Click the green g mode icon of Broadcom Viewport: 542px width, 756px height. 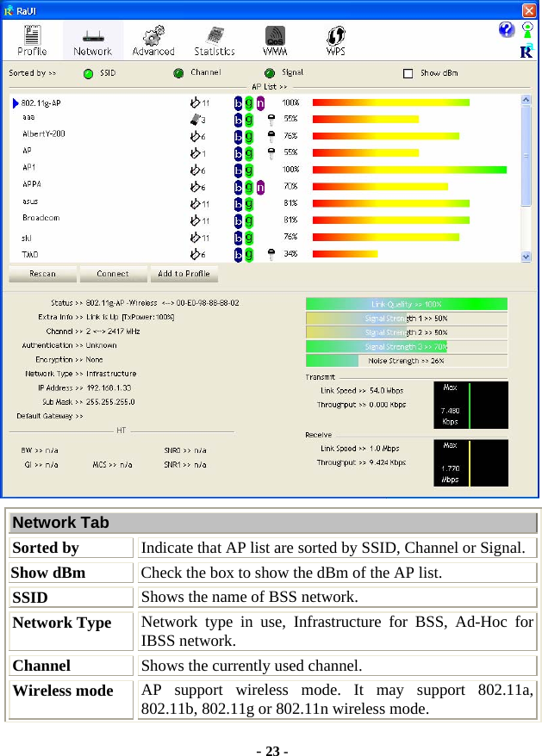pyautogui.click(x=249, y=220)
